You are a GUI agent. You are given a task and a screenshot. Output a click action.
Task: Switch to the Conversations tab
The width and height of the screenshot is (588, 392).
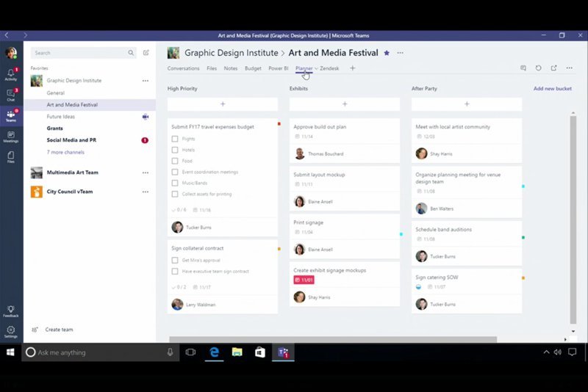point(183,68)
